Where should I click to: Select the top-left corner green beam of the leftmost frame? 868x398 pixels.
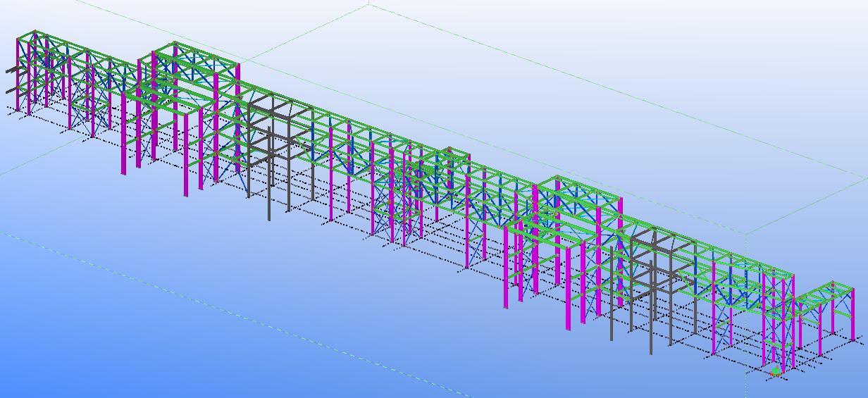[x=27, y=35]
